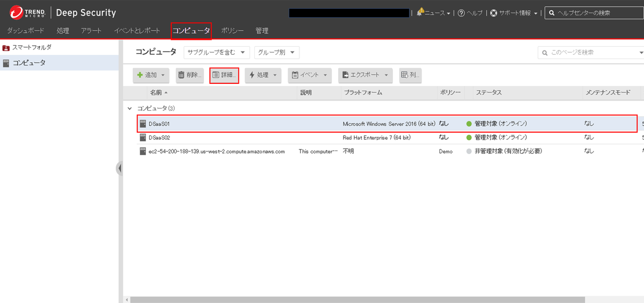This screenshot has height=303, width=644.
Task: Switch to the ダッシュボード tab
Action: tap(25, 31)
